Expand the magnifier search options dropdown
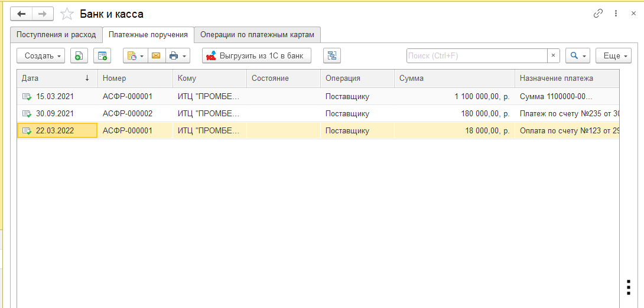644x308 pixels. pos(577,56)
